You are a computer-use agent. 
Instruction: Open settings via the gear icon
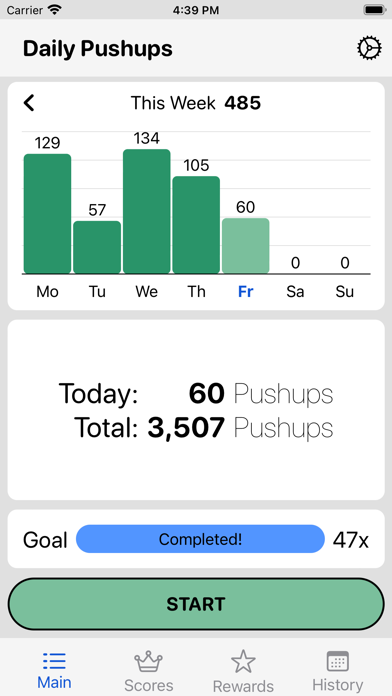[369, 48]
